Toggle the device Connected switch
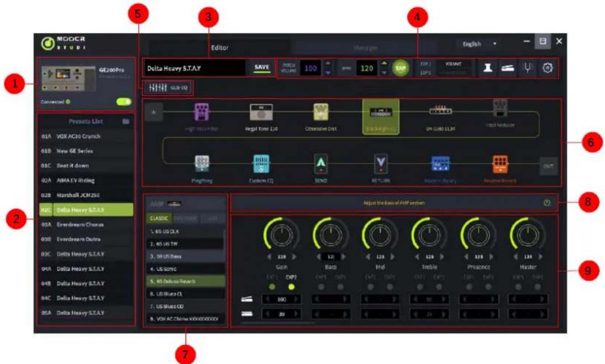 coord(124,102)
